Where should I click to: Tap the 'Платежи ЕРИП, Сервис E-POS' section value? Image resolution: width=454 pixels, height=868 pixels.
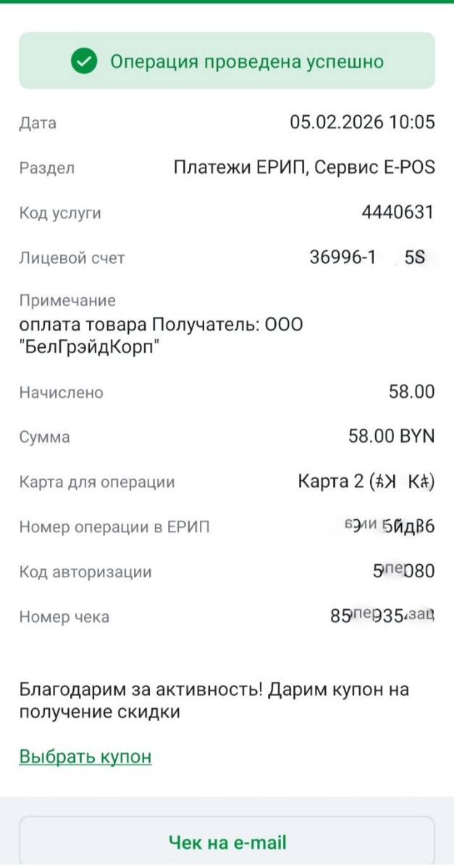304,168
